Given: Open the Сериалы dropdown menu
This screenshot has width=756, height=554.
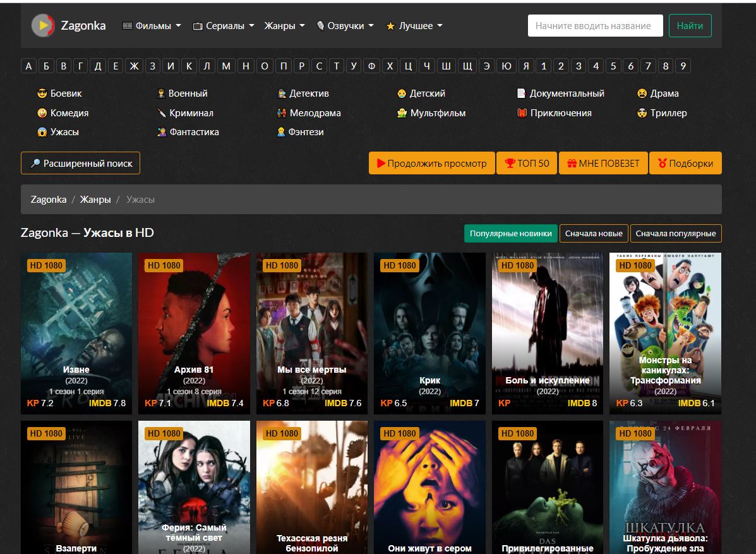Looking at the screenshot, I should pos(223,26).
